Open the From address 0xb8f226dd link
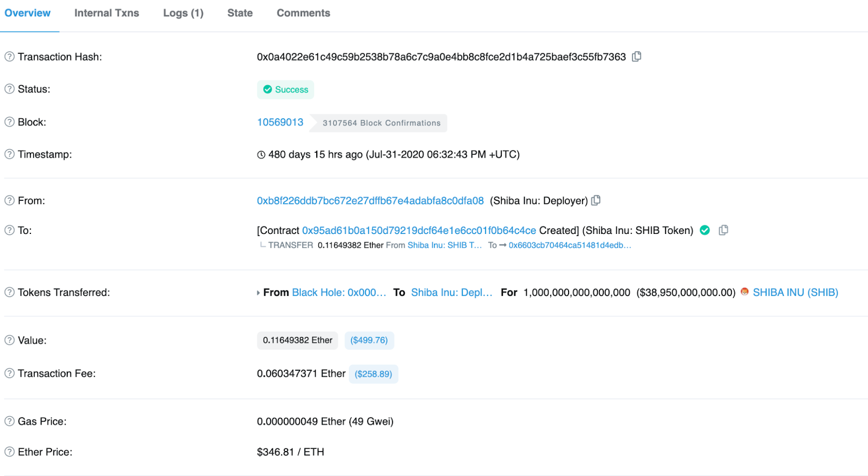 tap(370, 201)
